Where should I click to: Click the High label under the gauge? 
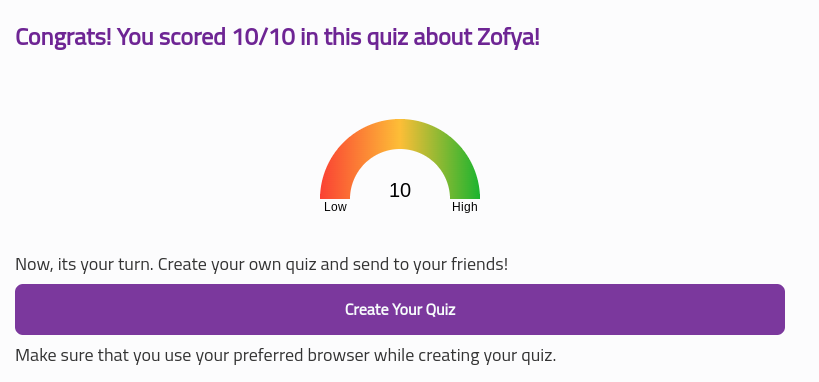point(465,207)
